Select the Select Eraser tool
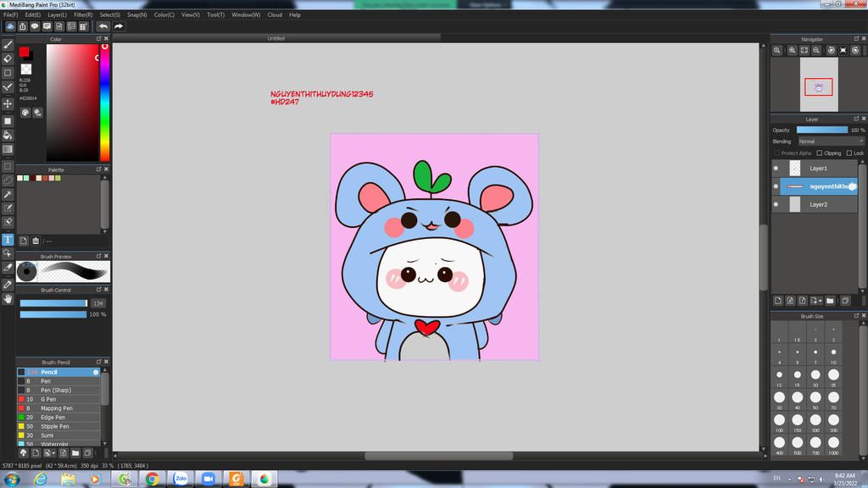 pyautogui.click(x=8, y=222)
